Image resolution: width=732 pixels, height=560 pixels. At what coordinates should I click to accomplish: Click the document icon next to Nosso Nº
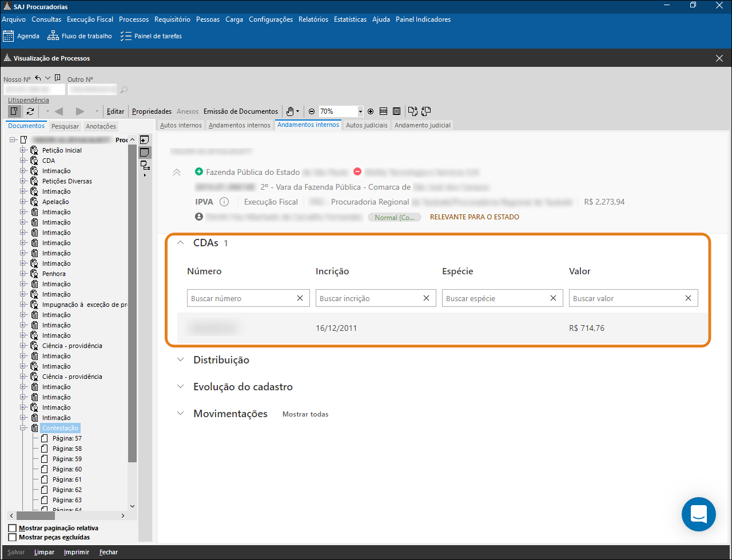(x=58, y=78)
